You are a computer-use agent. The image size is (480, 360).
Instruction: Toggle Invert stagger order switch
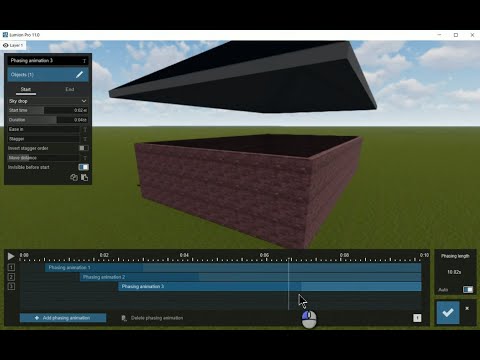click(x=83, y=148)
